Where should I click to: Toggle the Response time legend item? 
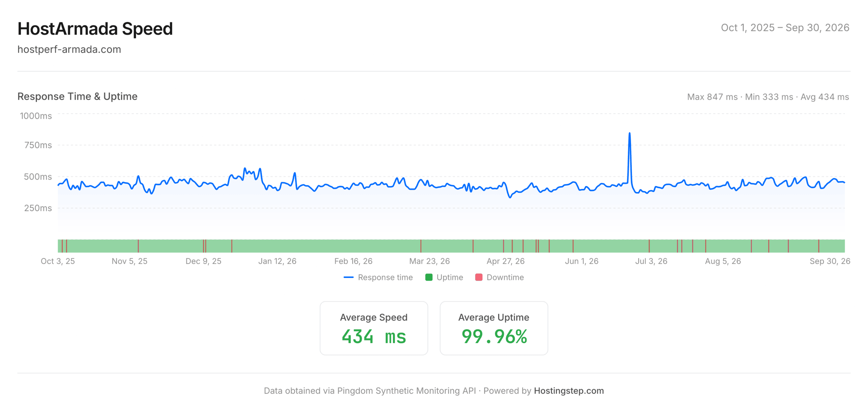pos(378,277)
